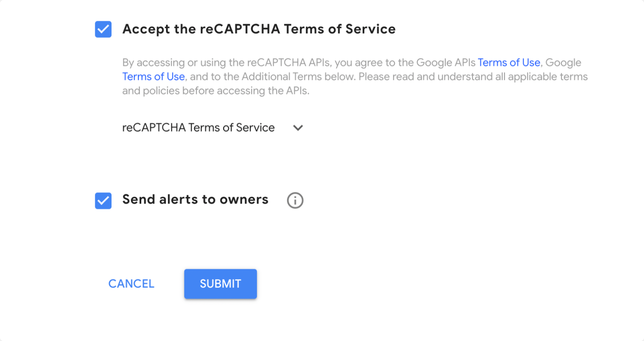Click the info icon beside Send alerts

pos(295,200)
